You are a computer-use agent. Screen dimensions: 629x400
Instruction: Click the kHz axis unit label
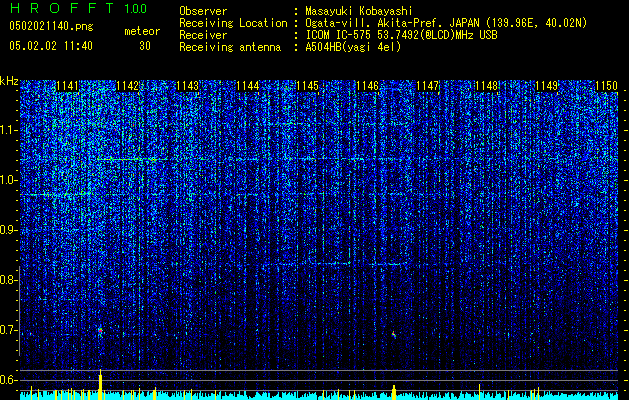pos(9,81)
